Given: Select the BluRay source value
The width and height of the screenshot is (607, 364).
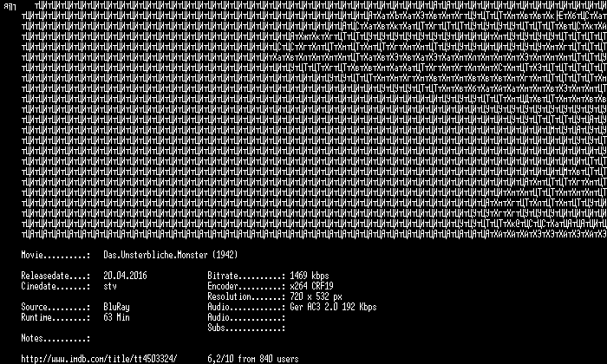Looking at the screenshot, I should tap(116, 307).
